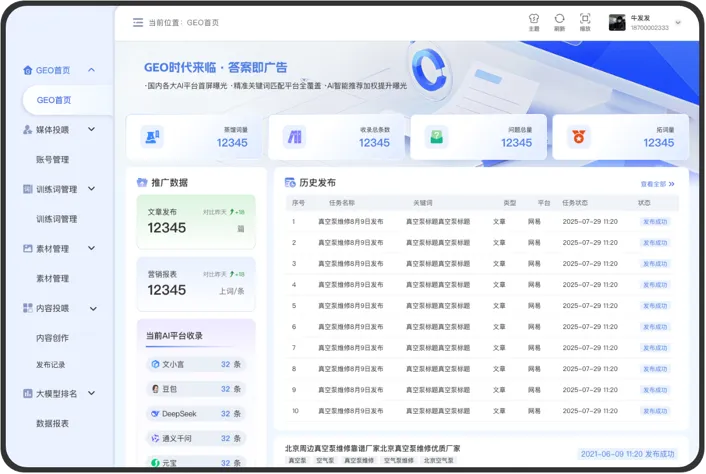
Task: Open 数据报表 in the sidebar
Action: (x=53, y=423)
